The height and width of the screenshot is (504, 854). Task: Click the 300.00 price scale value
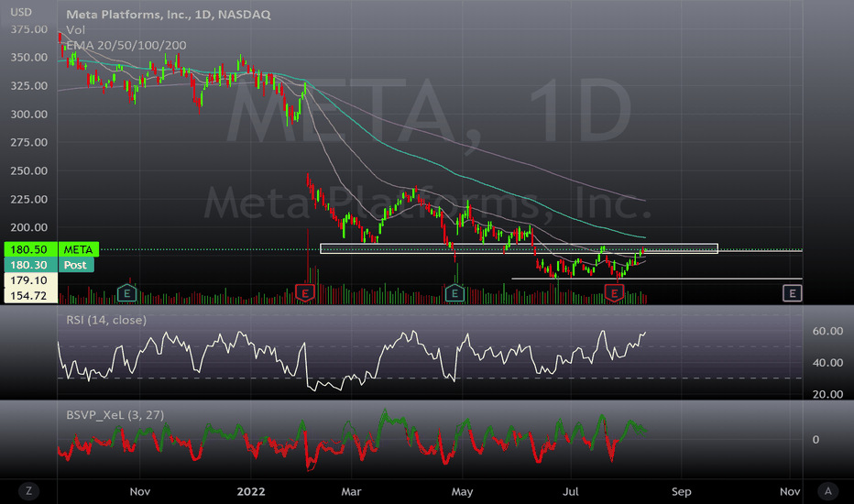coord(29,114)
